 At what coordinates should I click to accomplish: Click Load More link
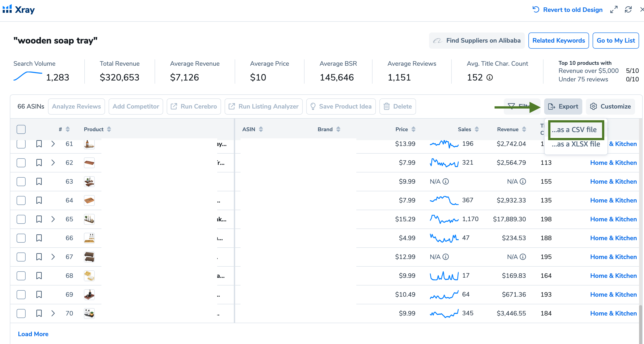coord(33,334)
